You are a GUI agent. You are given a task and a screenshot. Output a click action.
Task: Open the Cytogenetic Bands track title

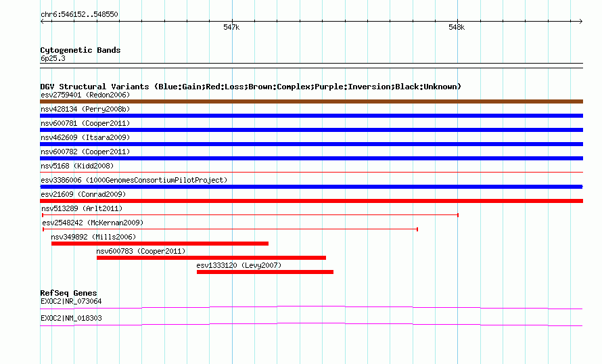tap(80, 50)
